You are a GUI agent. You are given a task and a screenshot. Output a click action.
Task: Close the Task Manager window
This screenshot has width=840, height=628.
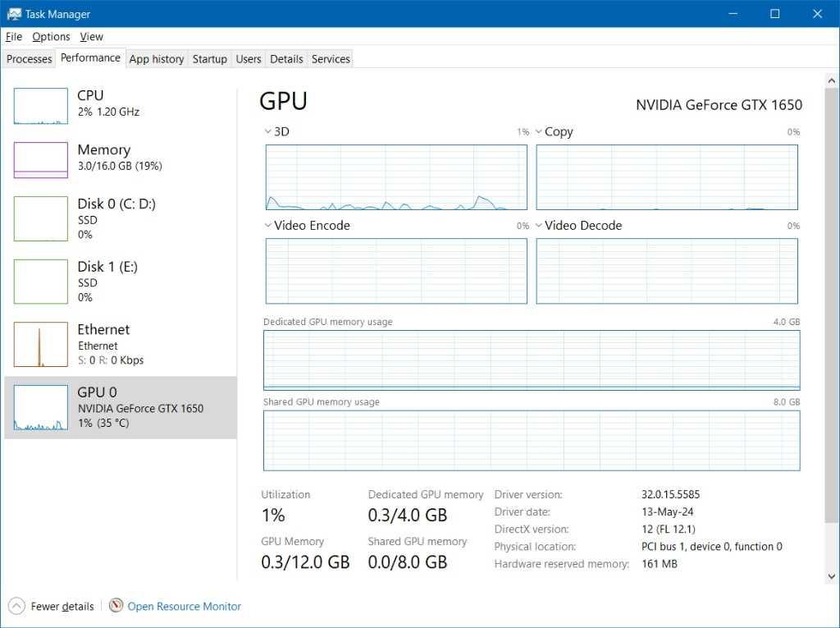pyautogui.click(x=818, y=13)
